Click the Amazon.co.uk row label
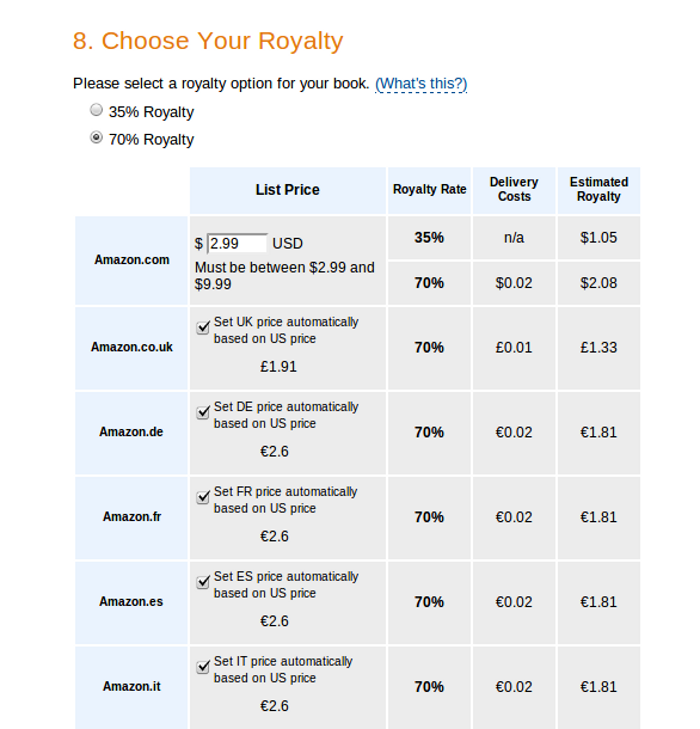This screenshot has height=729, width=700. (132, 347)
